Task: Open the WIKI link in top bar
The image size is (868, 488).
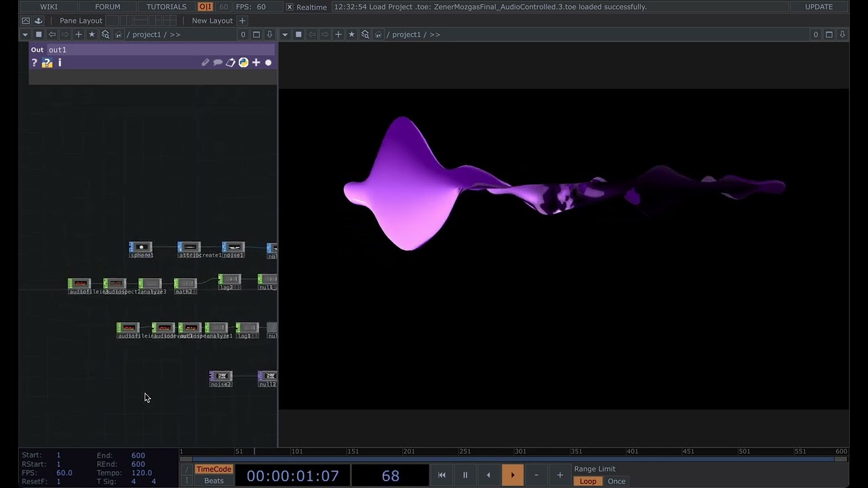Action: (49, 7)
